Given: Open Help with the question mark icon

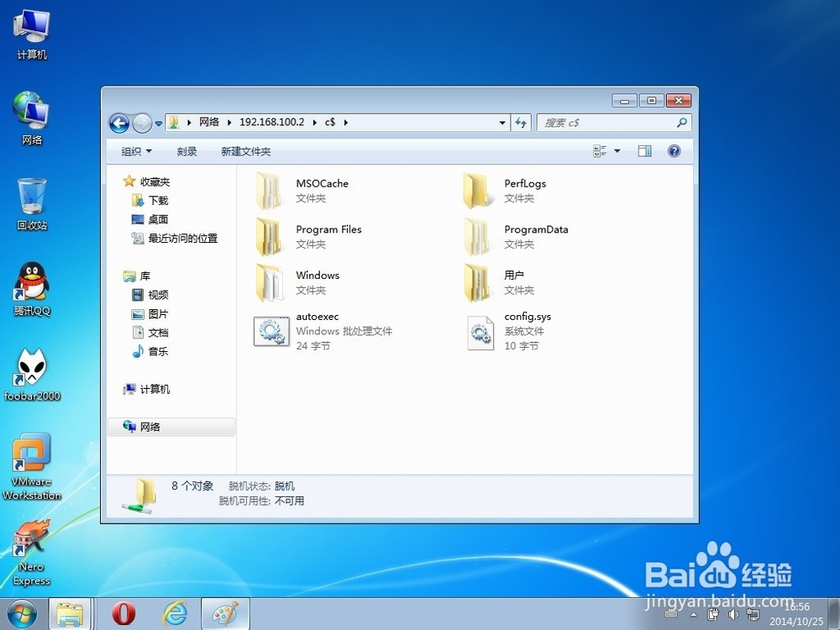Looking at the screenshot, I should (x=675, y=151).
